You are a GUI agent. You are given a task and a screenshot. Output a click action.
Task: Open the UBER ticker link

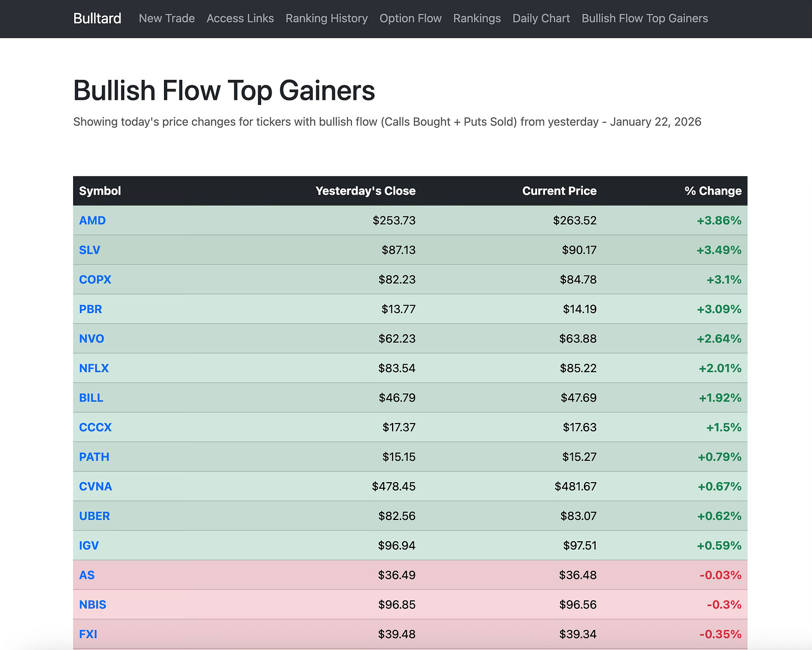(x=94, y=516)
